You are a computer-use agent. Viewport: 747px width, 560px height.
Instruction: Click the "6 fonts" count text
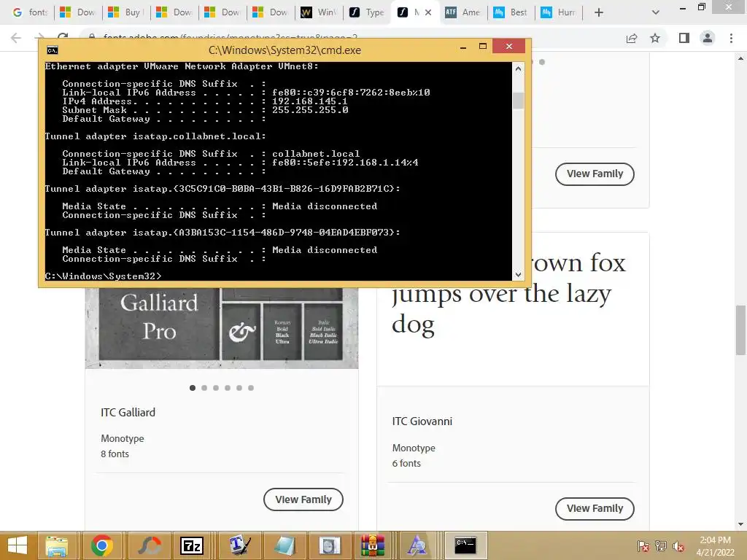click(x=406, y=463)
